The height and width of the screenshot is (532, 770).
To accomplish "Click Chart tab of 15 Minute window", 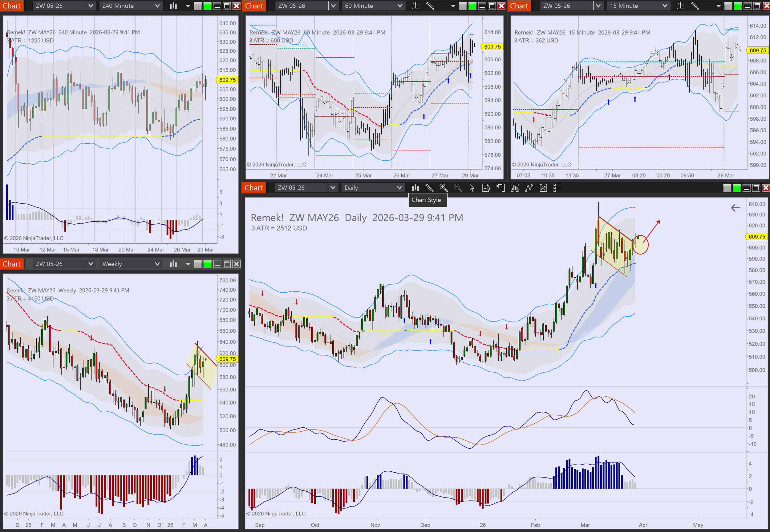I will 519,6.
